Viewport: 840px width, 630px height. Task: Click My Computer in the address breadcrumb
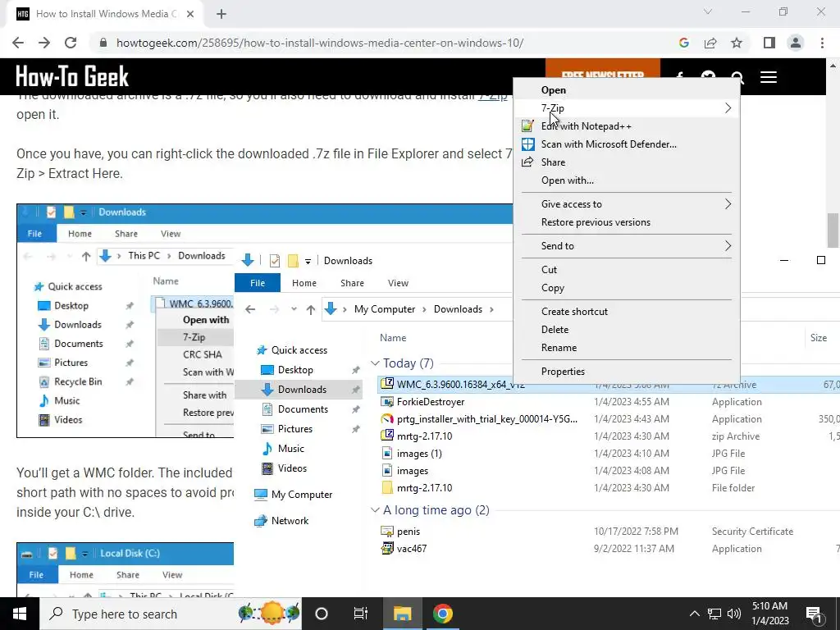coord(385,309)
